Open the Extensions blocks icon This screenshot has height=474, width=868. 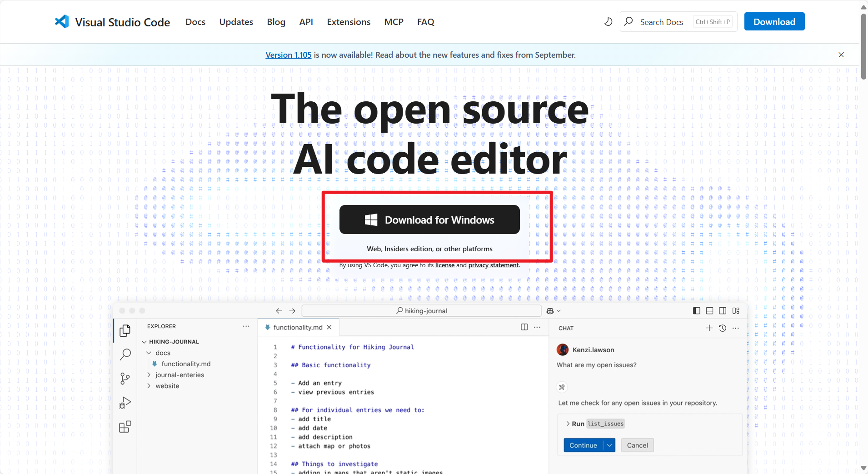tap(125, 427)
